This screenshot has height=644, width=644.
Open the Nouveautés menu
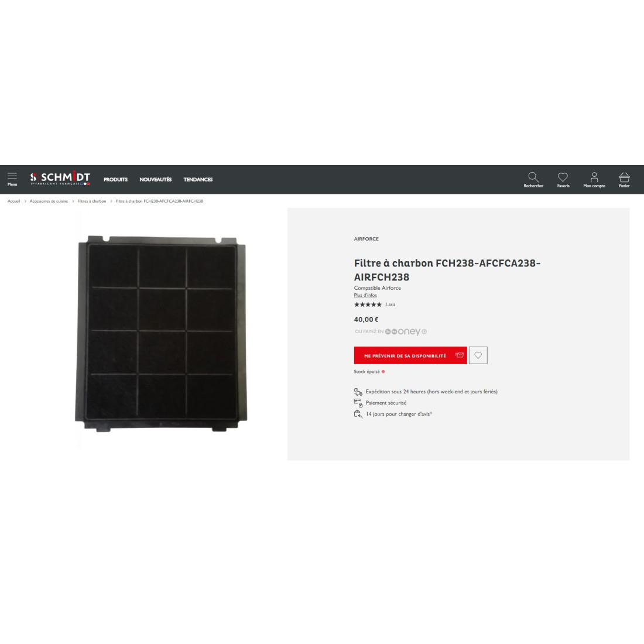point(155,180)
